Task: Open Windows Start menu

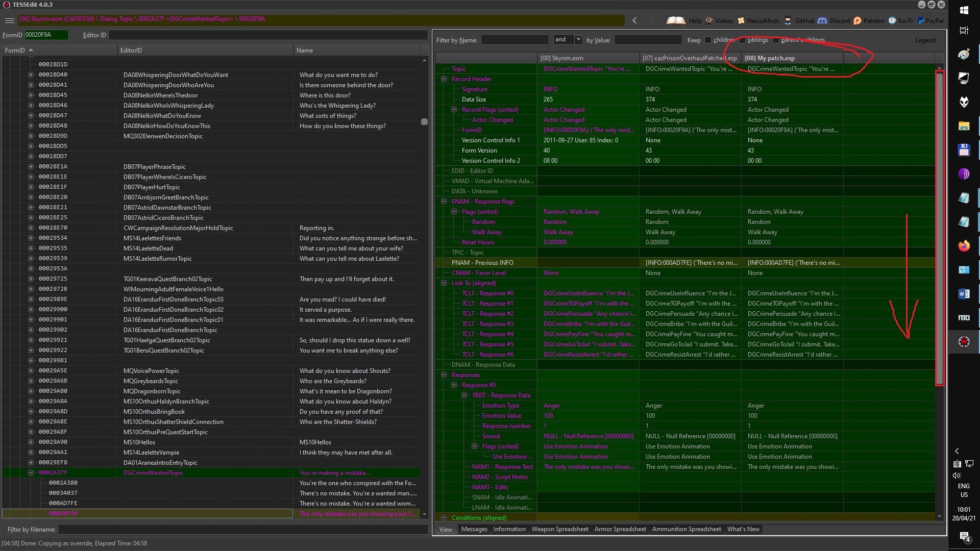Action: pos(964,10)
